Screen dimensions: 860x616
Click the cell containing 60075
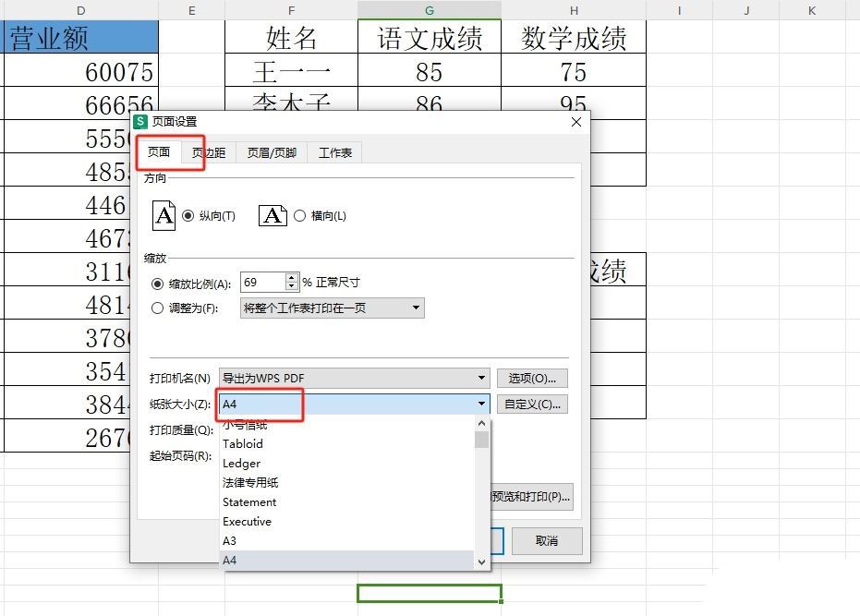pos(81,70)
